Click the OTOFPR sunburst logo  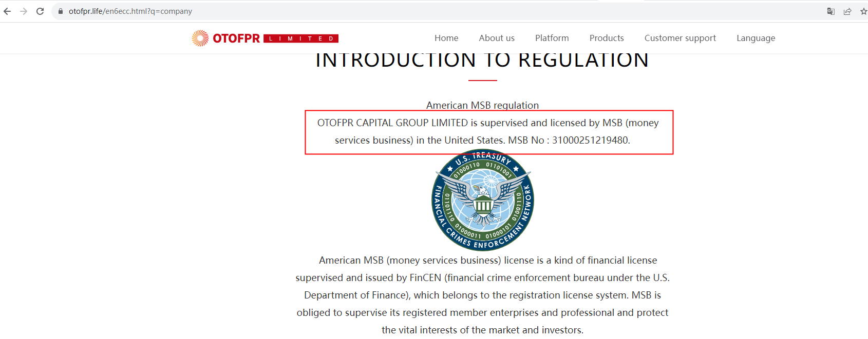click(x=200, y=38)
